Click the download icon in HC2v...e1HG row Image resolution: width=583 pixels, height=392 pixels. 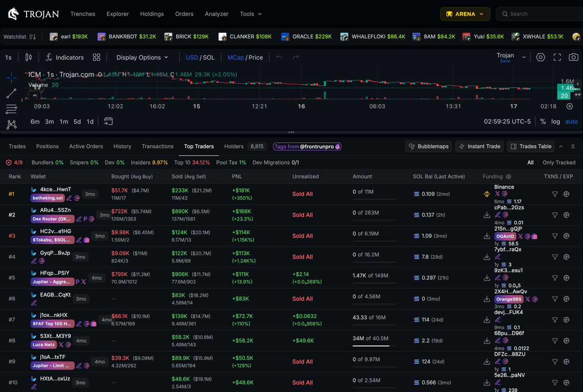click(487, 236)
